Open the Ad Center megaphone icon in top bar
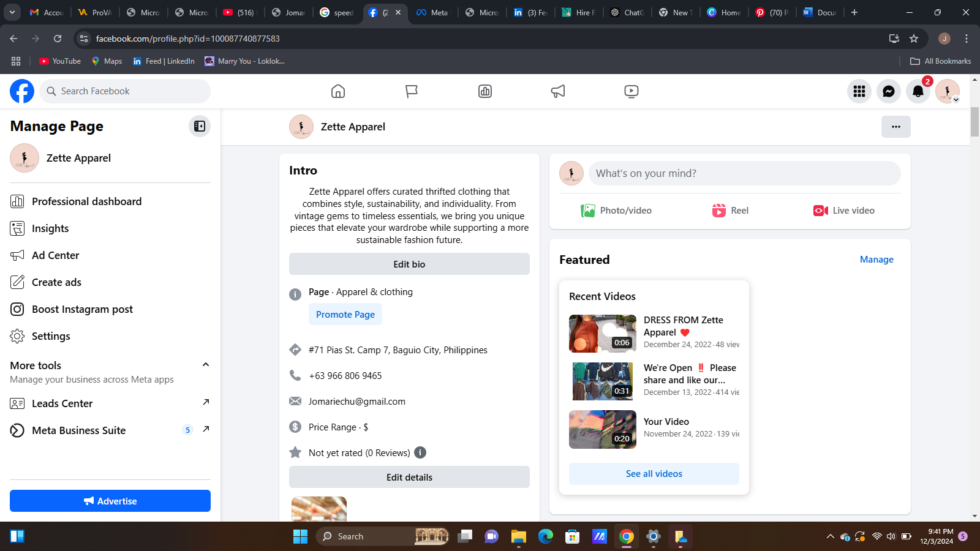The width and height of the screenshot is (980, 551). click(x=558, y=91)
